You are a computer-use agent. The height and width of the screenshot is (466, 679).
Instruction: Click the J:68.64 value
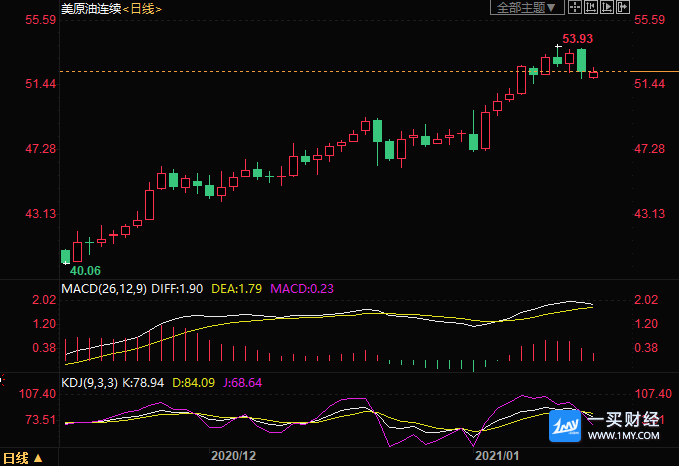242,383
